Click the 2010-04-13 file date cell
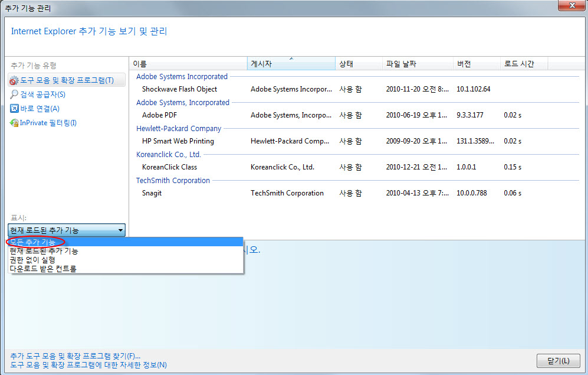This screenshot has width=588, height=375. pyautogui.click(x=418, y=193)
